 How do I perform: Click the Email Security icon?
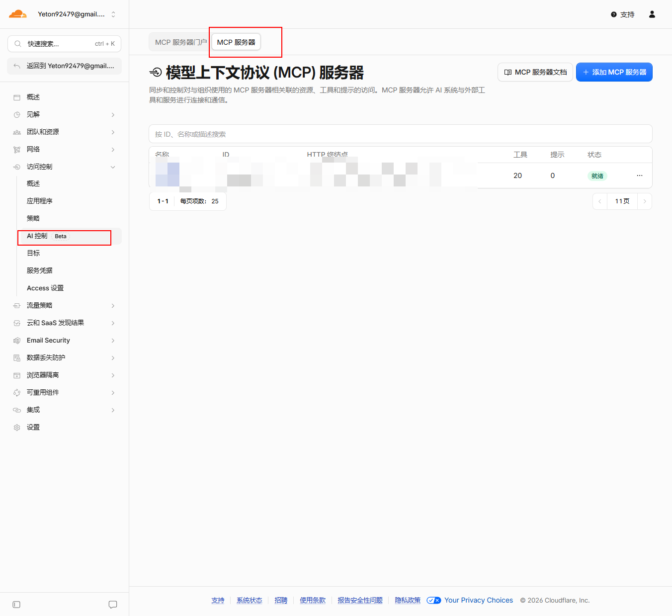pyautogui.click(x=17, y=341)
